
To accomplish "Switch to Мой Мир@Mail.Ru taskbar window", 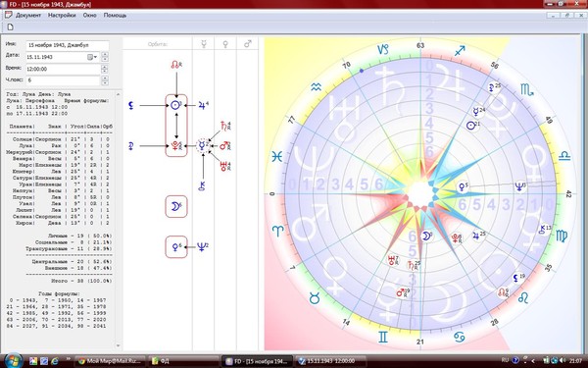I will (x=110, y=361).
